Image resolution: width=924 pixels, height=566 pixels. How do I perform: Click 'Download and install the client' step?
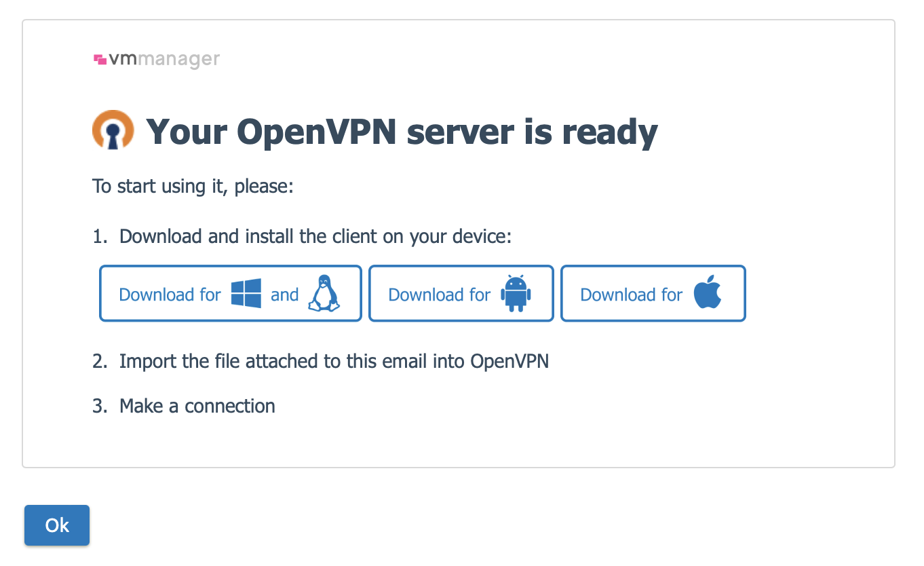click(x=315, y=237)
